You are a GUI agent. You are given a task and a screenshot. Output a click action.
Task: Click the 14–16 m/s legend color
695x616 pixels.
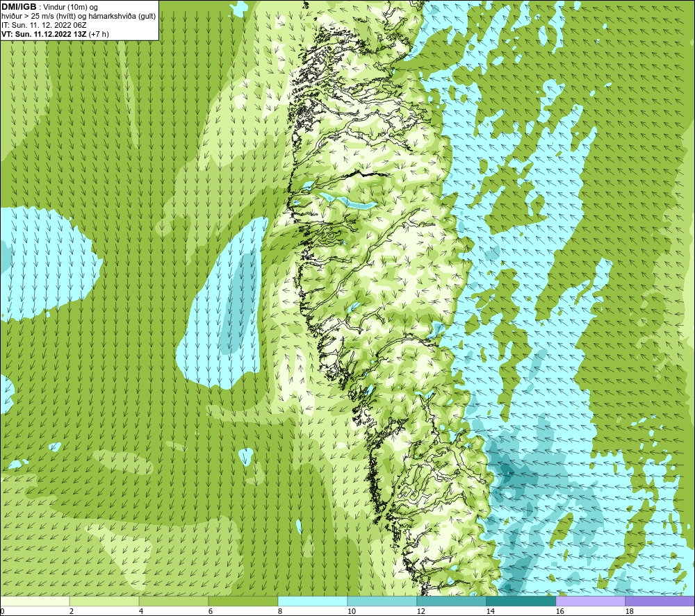(x=521, y=601)
